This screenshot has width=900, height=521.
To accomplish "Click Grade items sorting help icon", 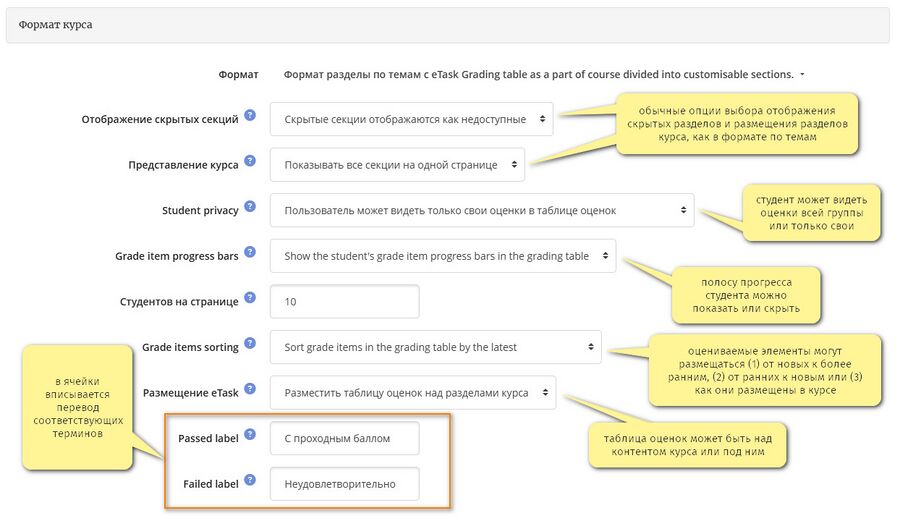I will click(250, 343).
